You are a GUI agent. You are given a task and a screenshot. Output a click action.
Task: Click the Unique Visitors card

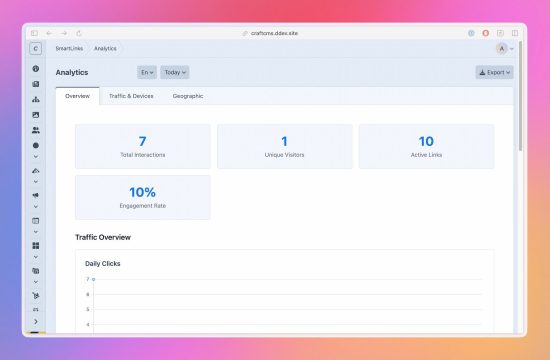[285, 146]
